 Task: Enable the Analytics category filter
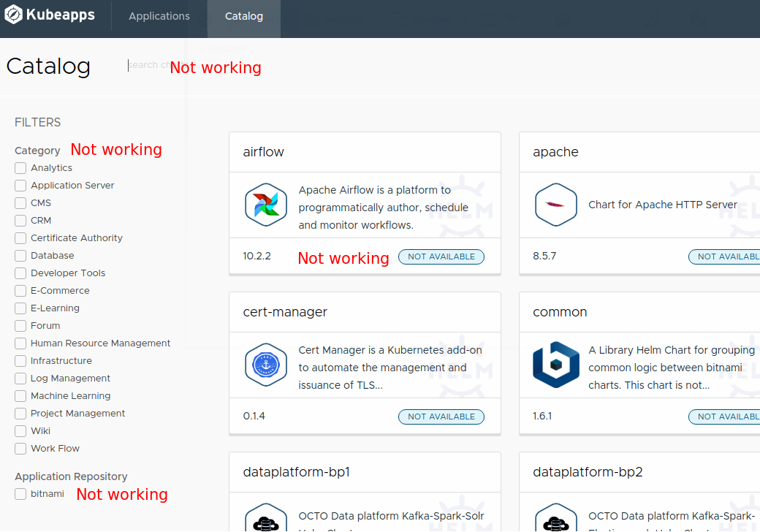pyautogui.click(x=20, y=167)
